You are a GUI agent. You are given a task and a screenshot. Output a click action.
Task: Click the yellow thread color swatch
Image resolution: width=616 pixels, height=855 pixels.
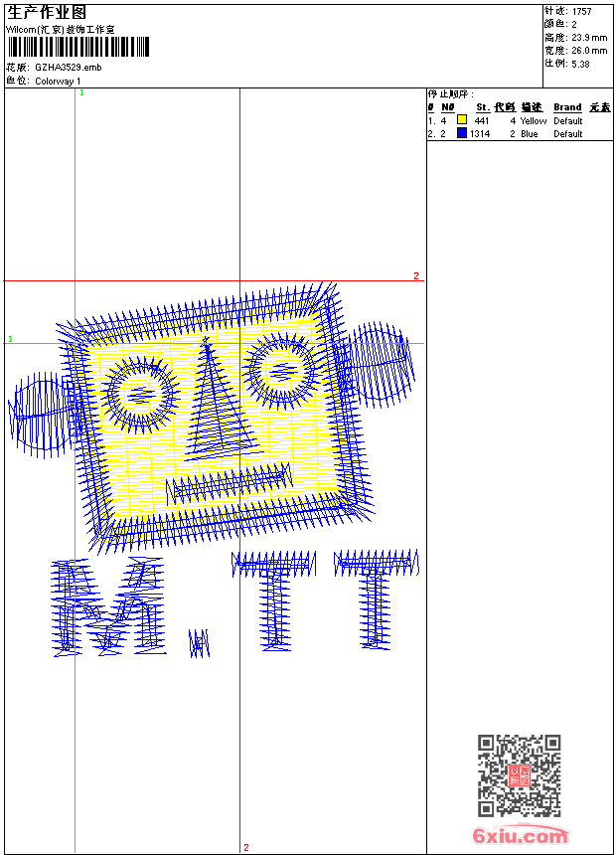pos(462,120)
